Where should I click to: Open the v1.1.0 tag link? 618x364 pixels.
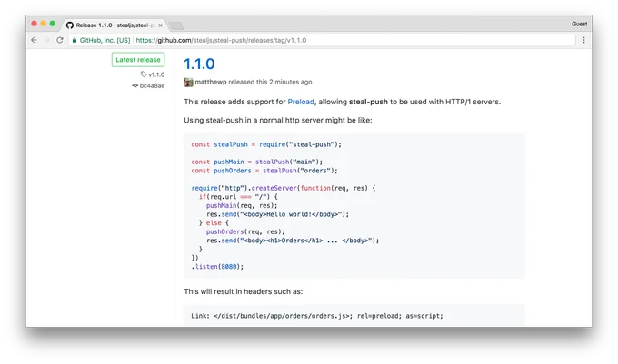pos(156,74)
